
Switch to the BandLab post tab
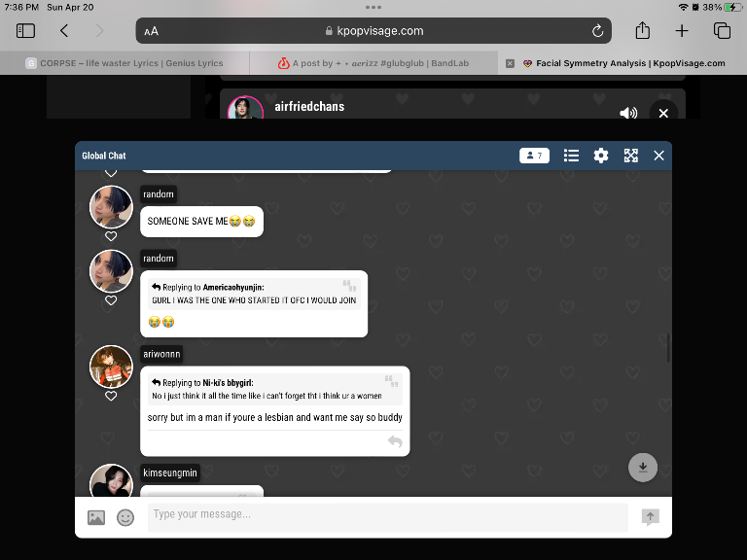pyautogui.click(x=373, y=63)
